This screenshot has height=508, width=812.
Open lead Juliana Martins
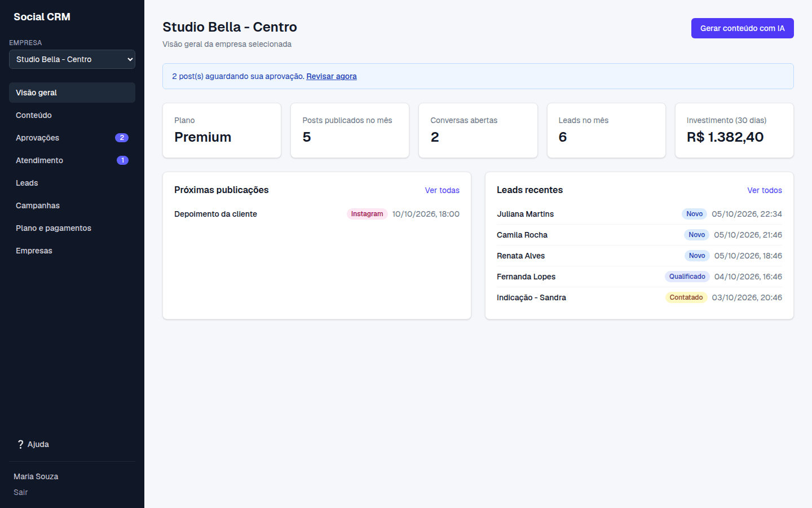pyautogui.click(x=525, y=214)
